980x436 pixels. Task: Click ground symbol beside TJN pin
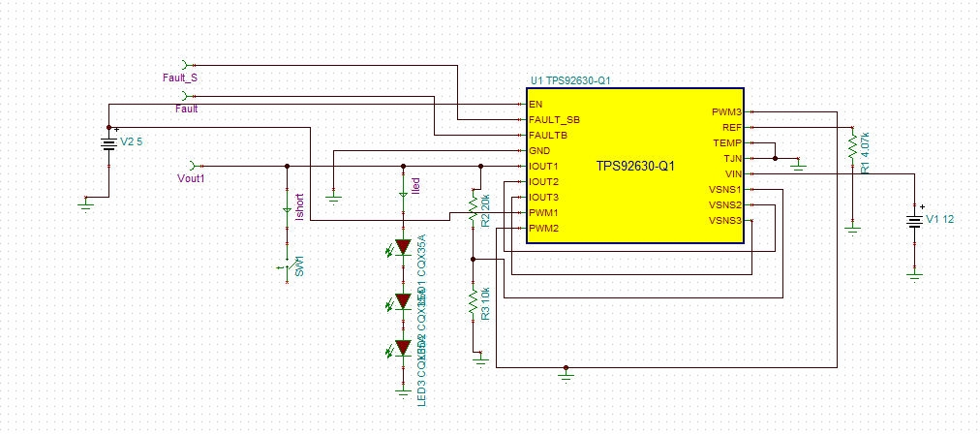pos(797,165)
